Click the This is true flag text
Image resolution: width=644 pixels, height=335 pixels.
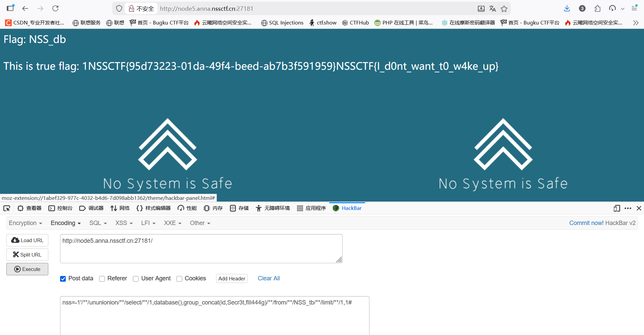pyautogui.click(x=251, y=66)
